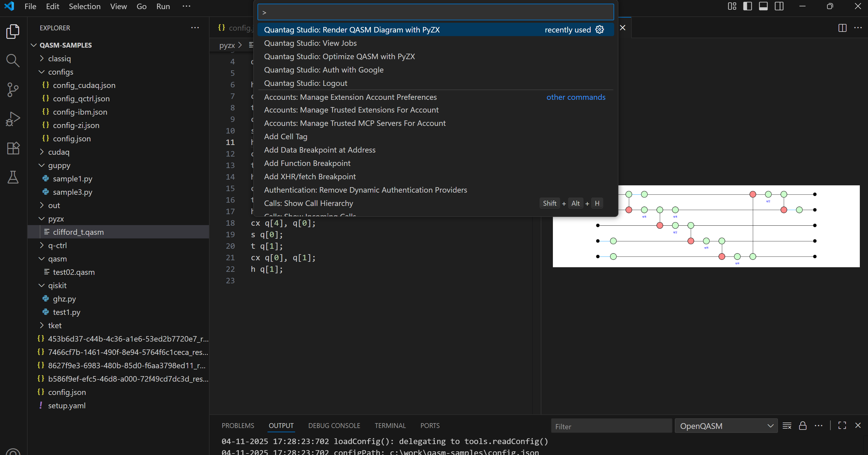Switch to the TERMINAL tab
This screenshot has height=455, width=868.
point(390,426)
